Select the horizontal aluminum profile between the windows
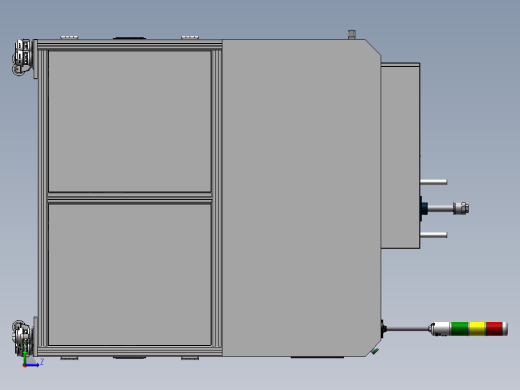Viewport: 520px width, 390px height. tap(130, 198)
